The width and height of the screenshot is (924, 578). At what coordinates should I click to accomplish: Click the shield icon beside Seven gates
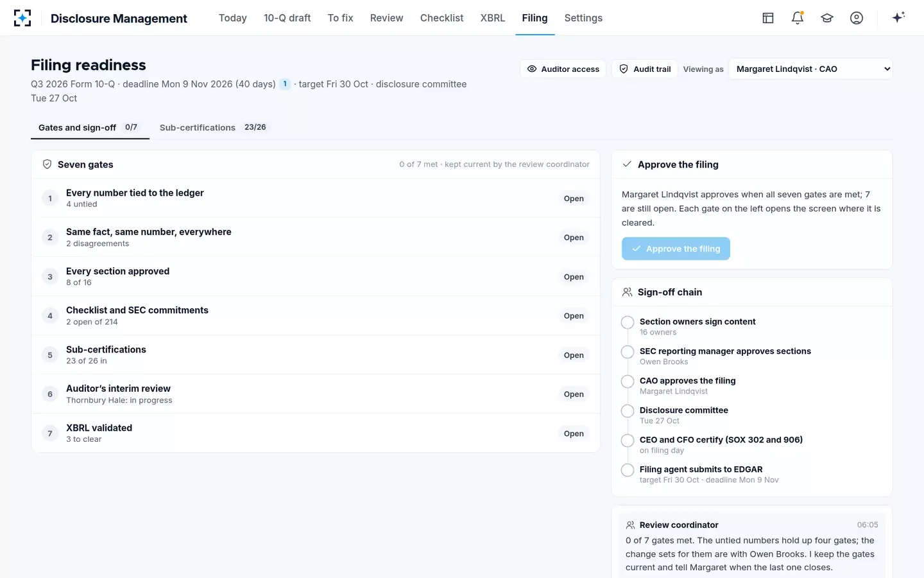(47, 164)
